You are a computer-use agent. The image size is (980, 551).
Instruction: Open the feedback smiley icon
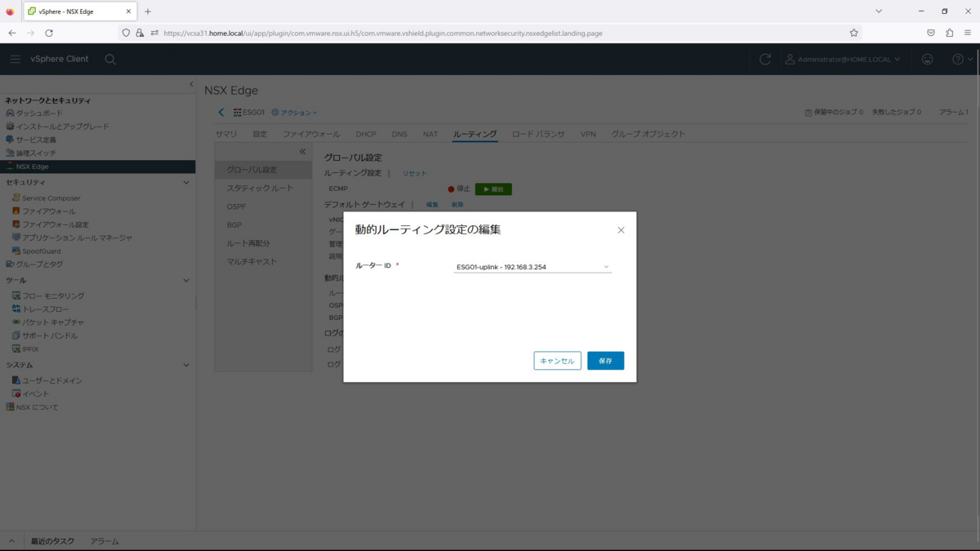[927, 60]
